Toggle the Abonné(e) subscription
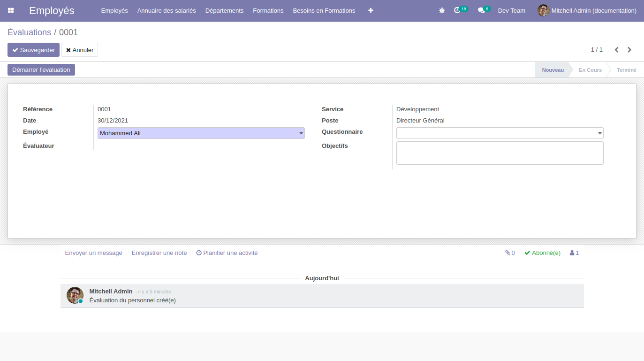Viewport: 644px width, 361px height. pos(542,253)
